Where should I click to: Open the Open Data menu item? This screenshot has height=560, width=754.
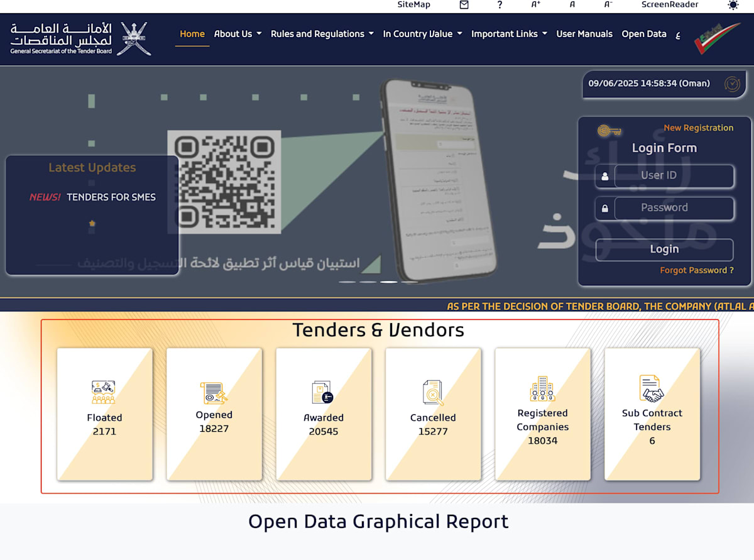click(x=644, y=34)
